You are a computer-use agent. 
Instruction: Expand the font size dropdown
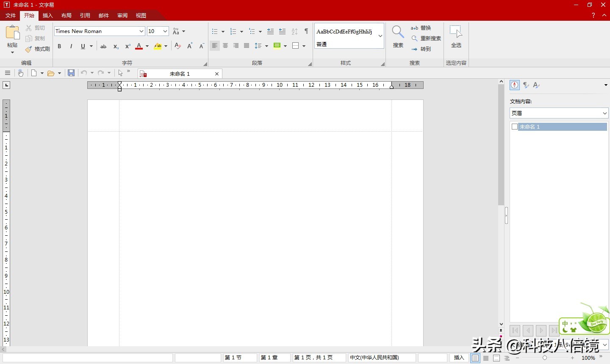pyautogui.click(x=165, y=31)
